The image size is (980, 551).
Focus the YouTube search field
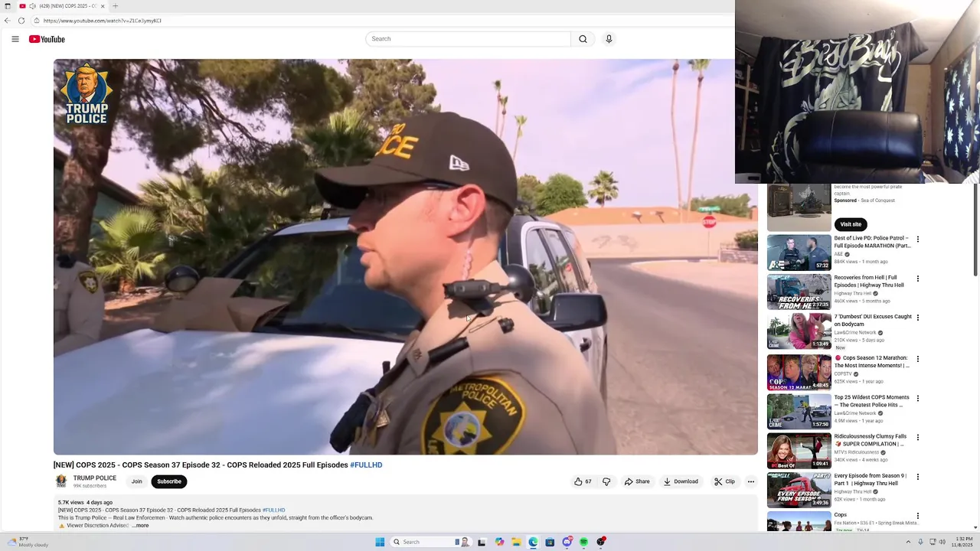pyautogui.click(x=468, y=39)
